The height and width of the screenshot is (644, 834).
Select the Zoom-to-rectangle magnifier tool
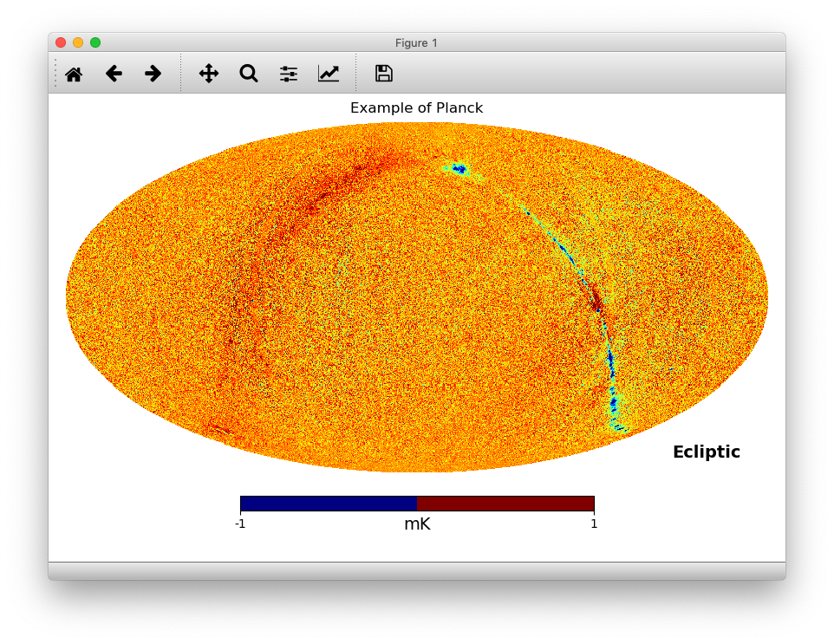[x=248, y=74]
